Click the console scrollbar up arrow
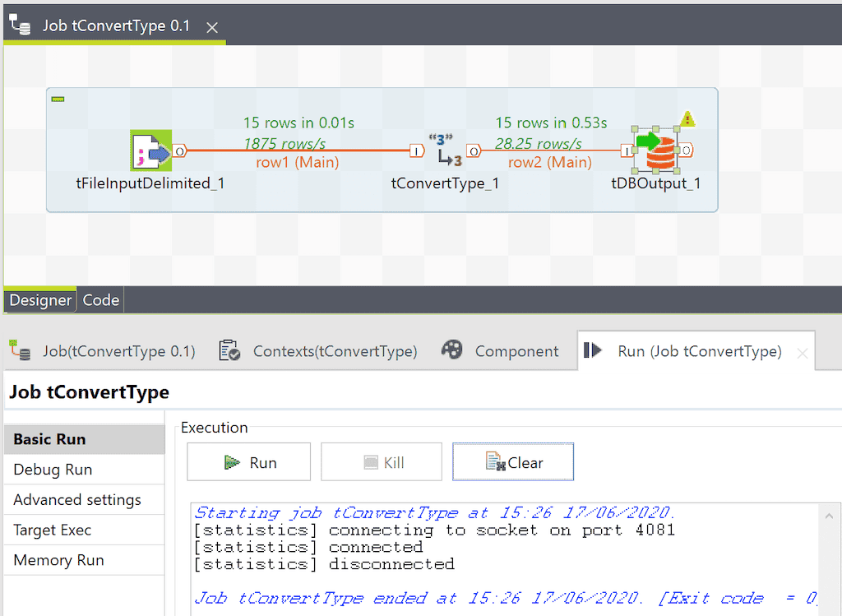This screenshot has height=616, width=842. pos(830,516)
